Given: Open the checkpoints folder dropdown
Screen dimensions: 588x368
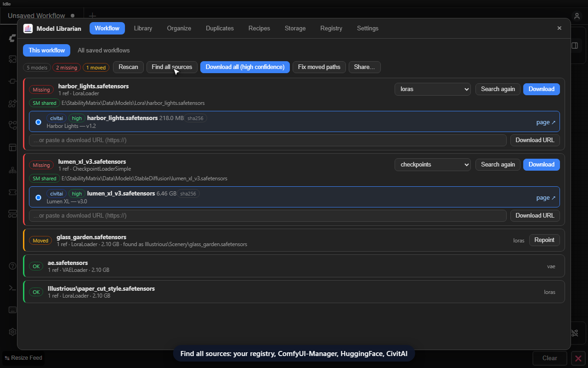Looking at the screenshot, I should 433,164.
